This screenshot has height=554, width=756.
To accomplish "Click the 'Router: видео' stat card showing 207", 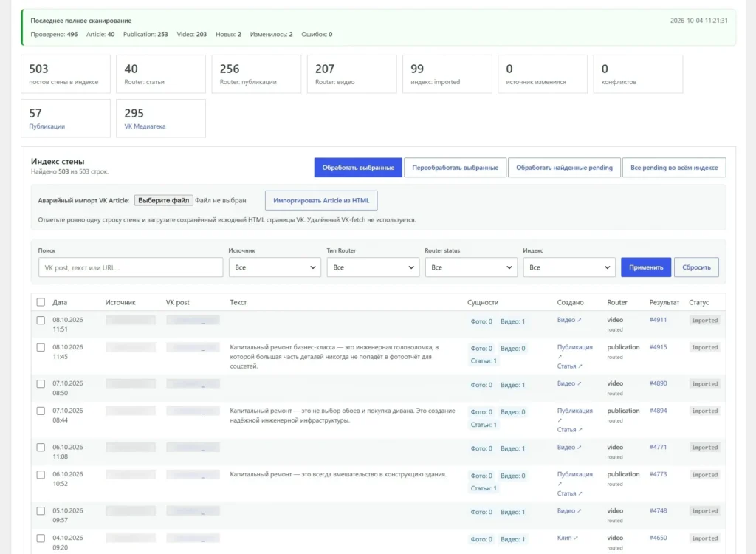I will click(352, 74).
